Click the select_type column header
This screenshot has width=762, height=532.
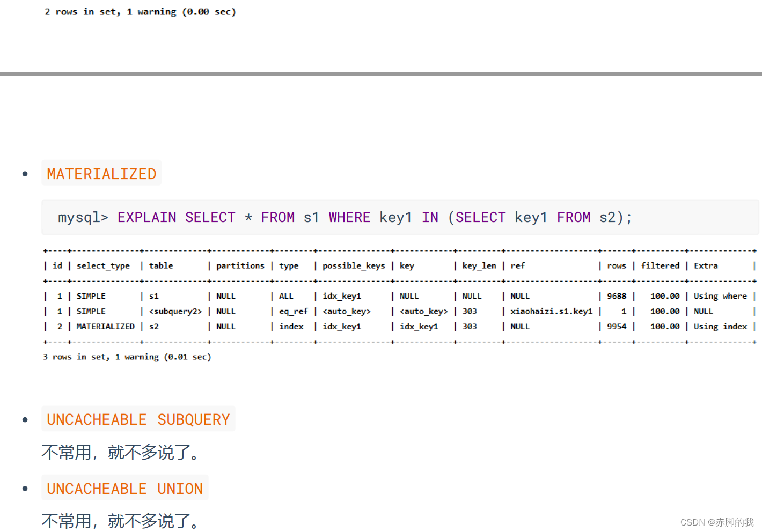coord(103,266)
